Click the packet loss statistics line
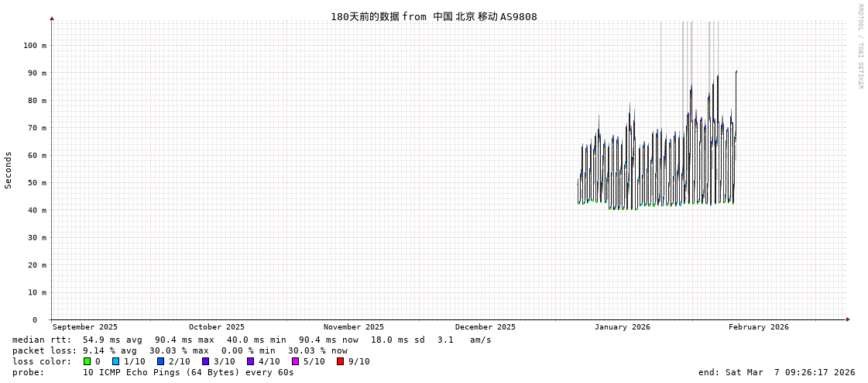 point(180,350)
